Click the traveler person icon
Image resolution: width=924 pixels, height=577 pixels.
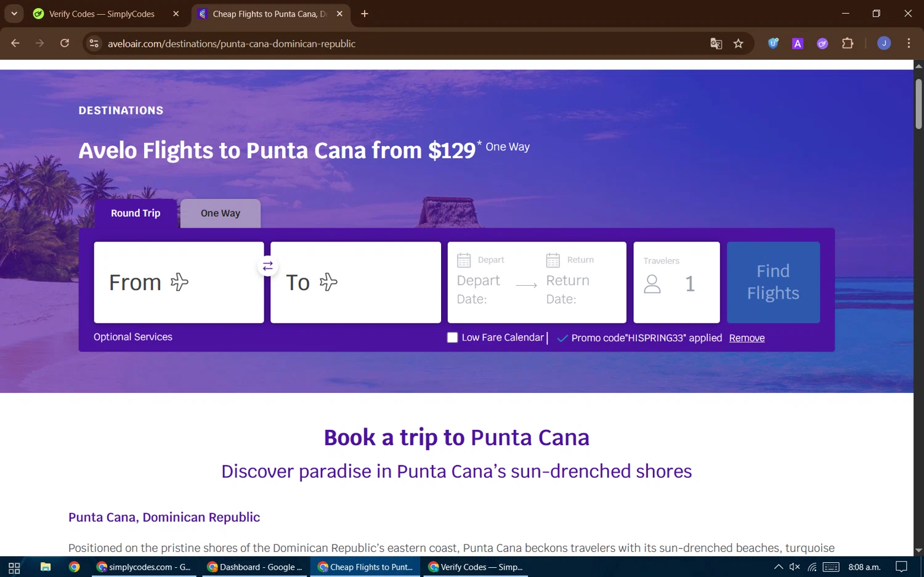point(652,284)
